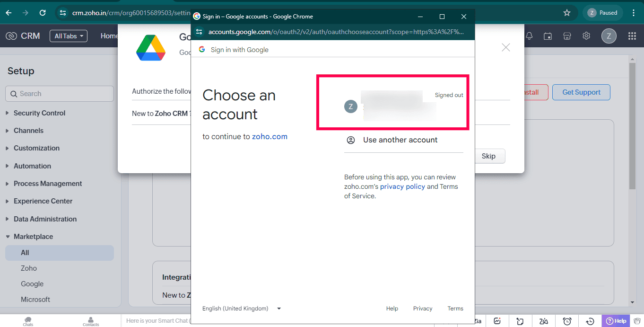Expand the Automation section
Viewport: 644px width, 327px height.
tap(32, 166)
